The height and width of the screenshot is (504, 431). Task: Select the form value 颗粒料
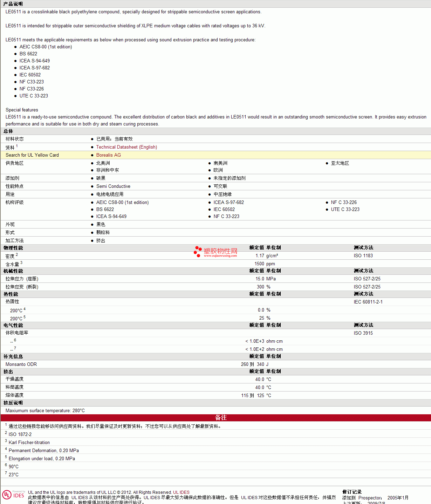click(103, 233)
